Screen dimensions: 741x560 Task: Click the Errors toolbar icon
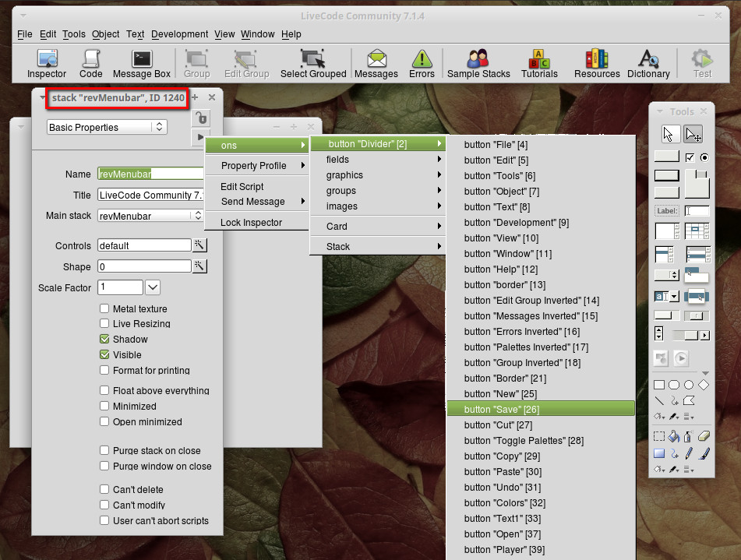pos(422,64)
